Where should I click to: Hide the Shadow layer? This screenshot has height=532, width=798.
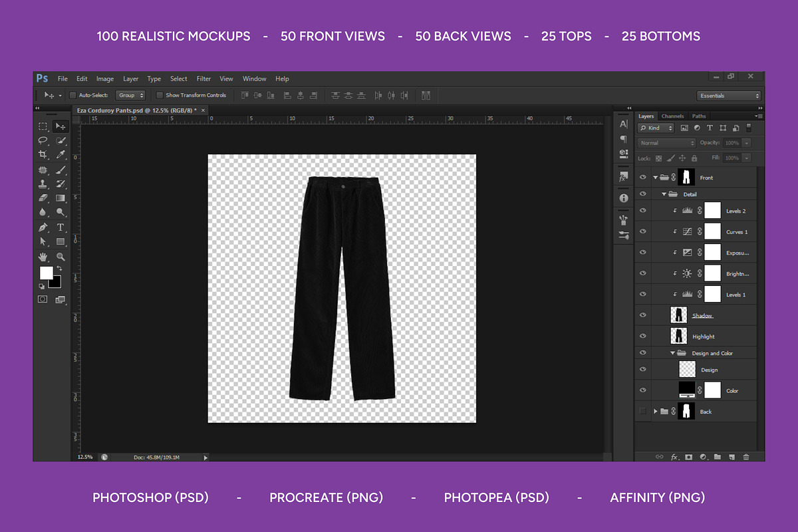point(642,315)
